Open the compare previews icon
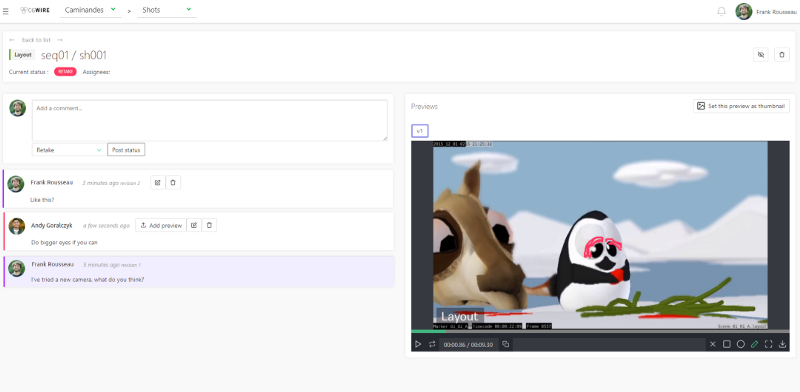The height and width of the screenshot is (392, 800). [506, 345]
